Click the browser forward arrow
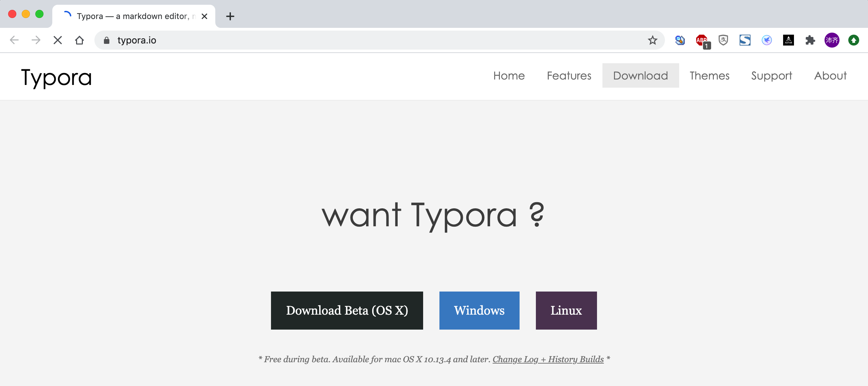The width and height of the screenshot is (868, 386). [36, 40]
